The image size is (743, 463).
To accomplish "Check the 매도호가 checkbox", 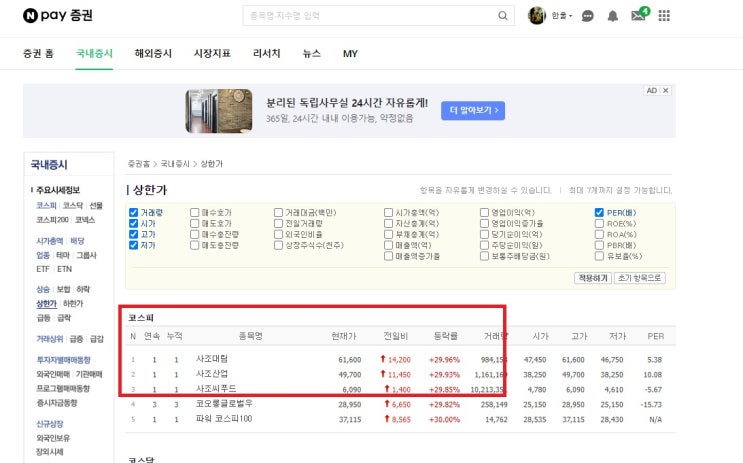I will (x=194, y=223).
